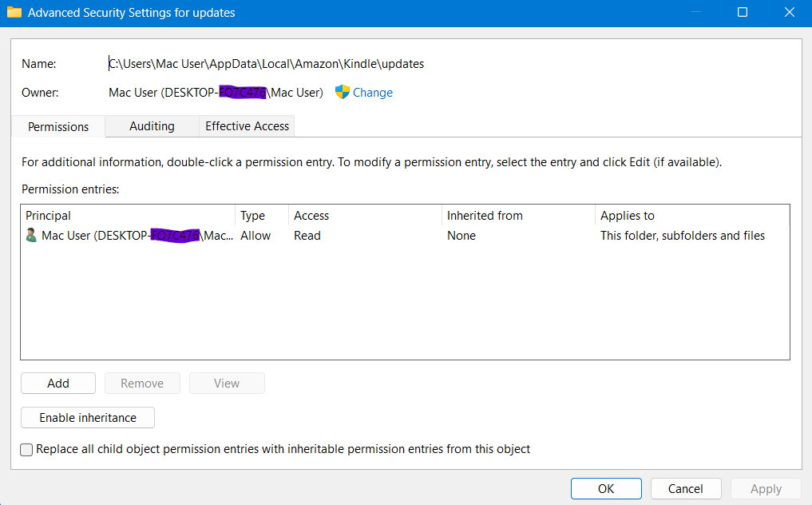812x505 pixels.
Task: Click the Applies to column header
Action: pyautogui.click(x=628, y=216)
